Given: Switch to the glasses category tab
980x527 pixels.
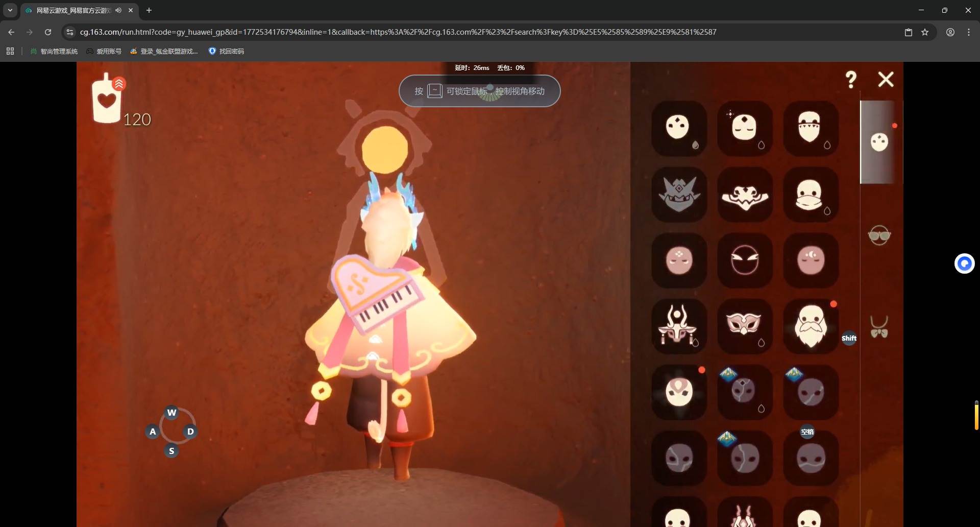Looking at the screenshot, I should [879, 235].
